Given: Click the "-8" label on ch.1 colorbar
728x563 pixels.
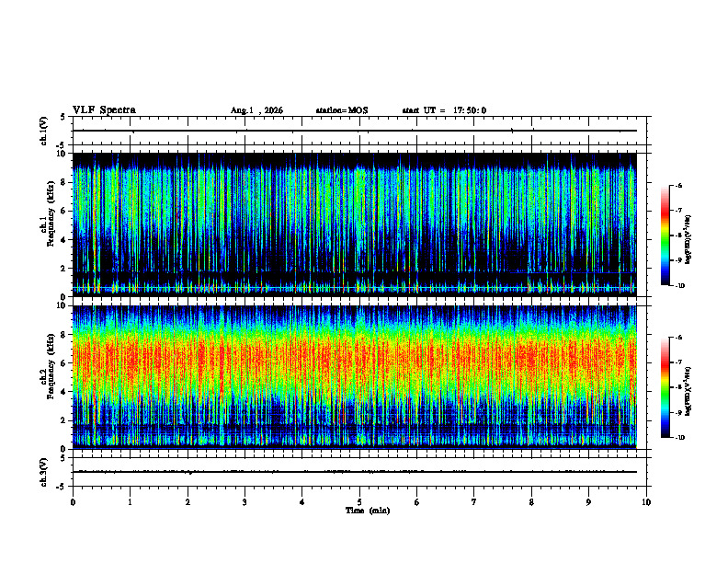Looking at the screenshot, I should 678,236.
